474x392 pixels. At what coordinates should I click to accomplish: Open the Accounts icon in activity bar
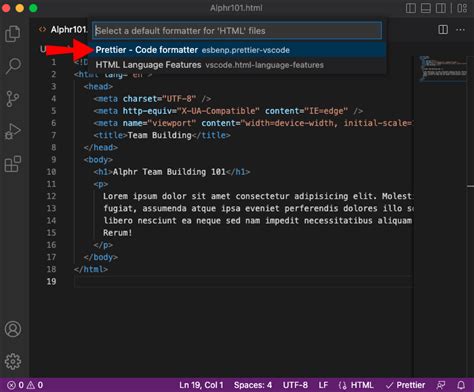13,329
